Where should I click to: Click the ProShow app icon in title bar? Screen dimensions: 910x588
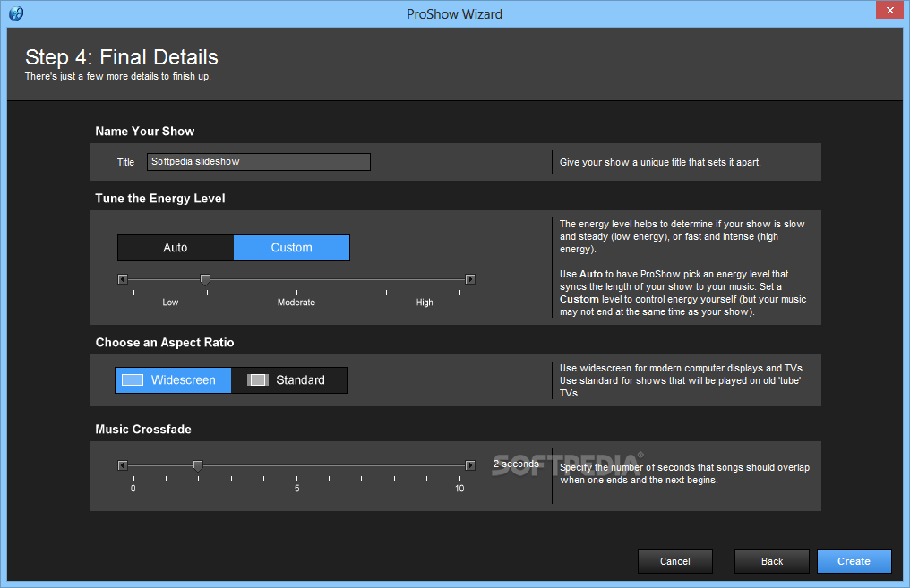(x=16, y=13)
